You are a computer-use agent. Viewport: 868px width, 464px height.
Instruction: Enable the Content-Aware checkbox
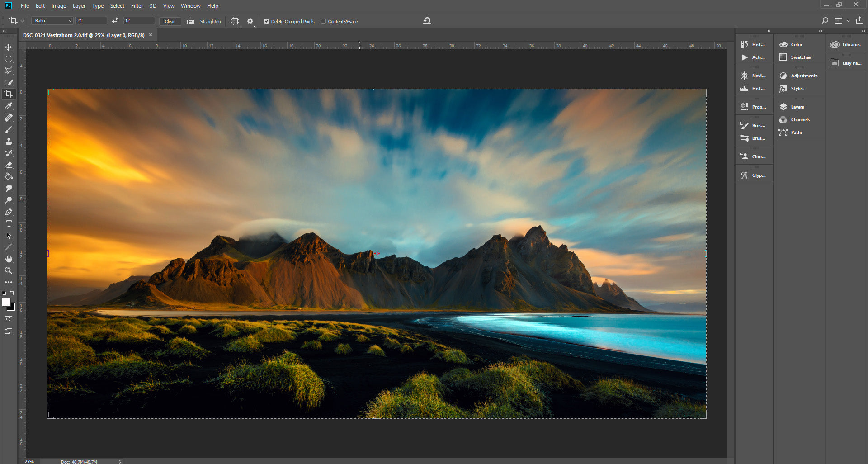pyautogui.click(x=323, y=21)
